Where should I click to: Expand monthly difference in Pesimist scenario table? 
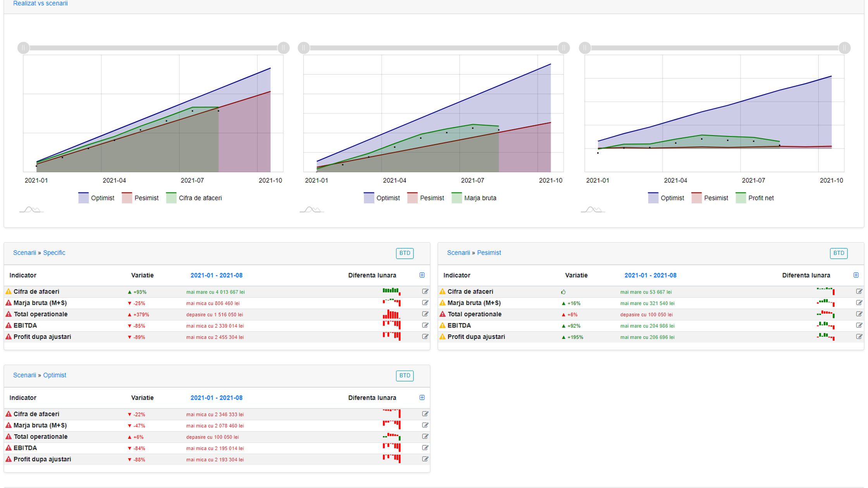tap(856, 275)
